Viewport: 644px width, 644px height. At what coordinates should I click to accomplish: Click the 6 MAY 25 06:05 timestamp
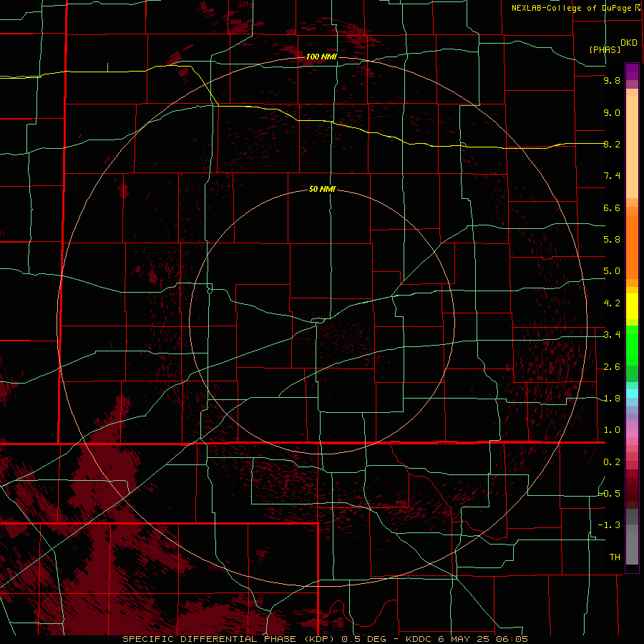click(482, 639)
